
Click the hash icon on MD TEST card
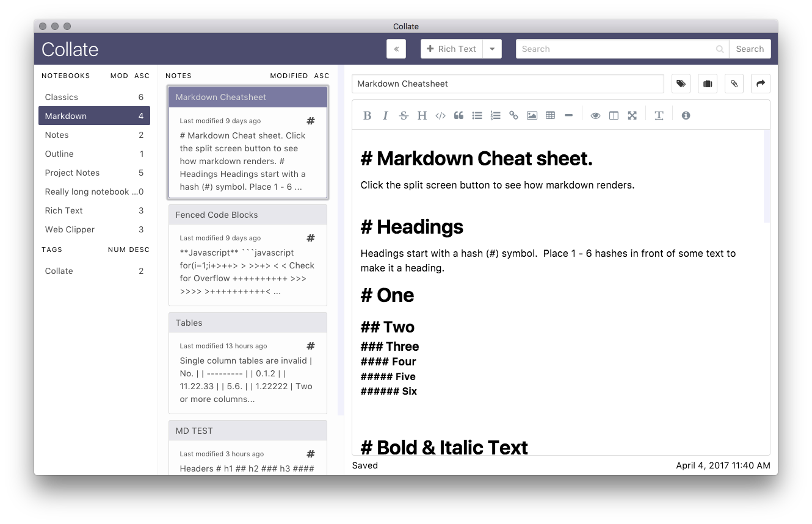pos(311,454)
